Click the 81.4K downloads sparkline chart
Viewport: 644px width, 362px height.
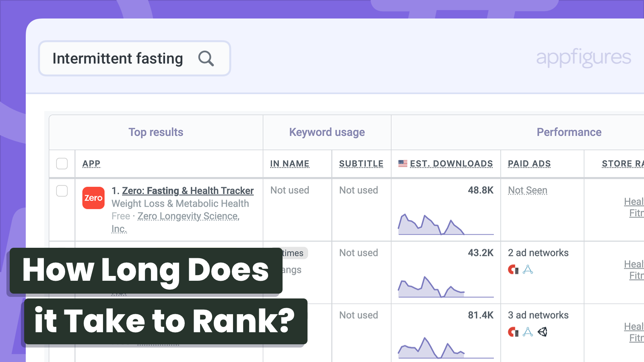(x=446, y=348)
